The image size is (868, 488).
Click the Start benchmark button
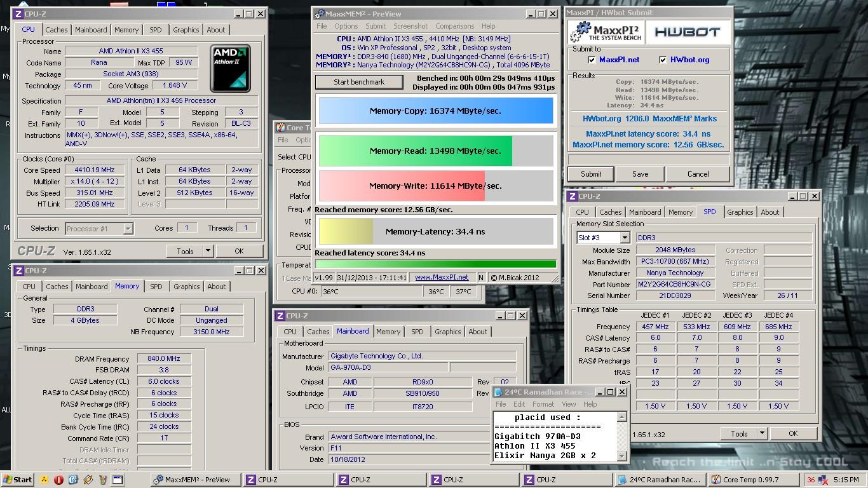(x=359, y=82)
